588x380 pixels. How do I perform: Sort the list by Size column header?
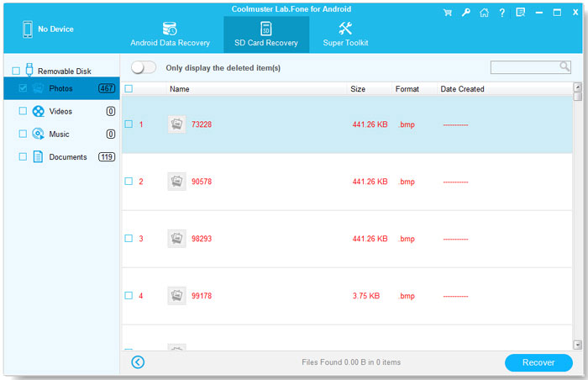[x=358, y=88]
